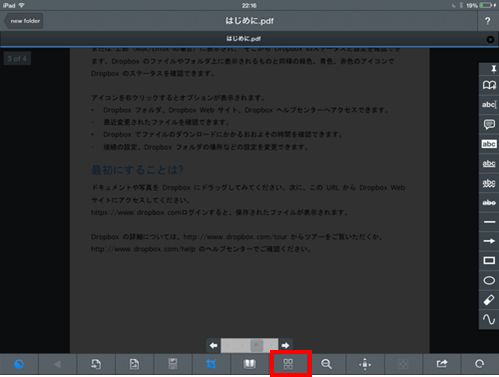This screenshot has height=377, width=499.
Task: Select the arrow drawing tool
Action: coord(489,241)
